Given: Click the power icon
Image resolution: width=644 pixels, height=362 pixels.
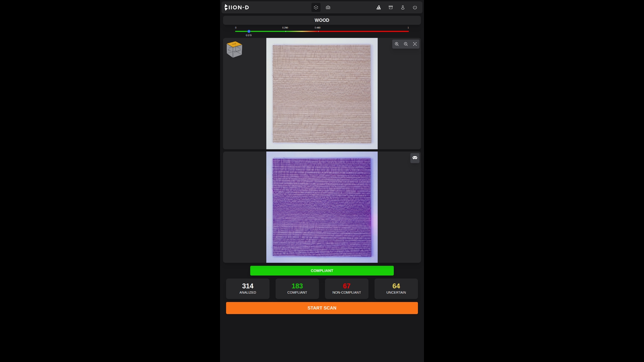Looking at the screenshot, I should click(x=415, y=7).
